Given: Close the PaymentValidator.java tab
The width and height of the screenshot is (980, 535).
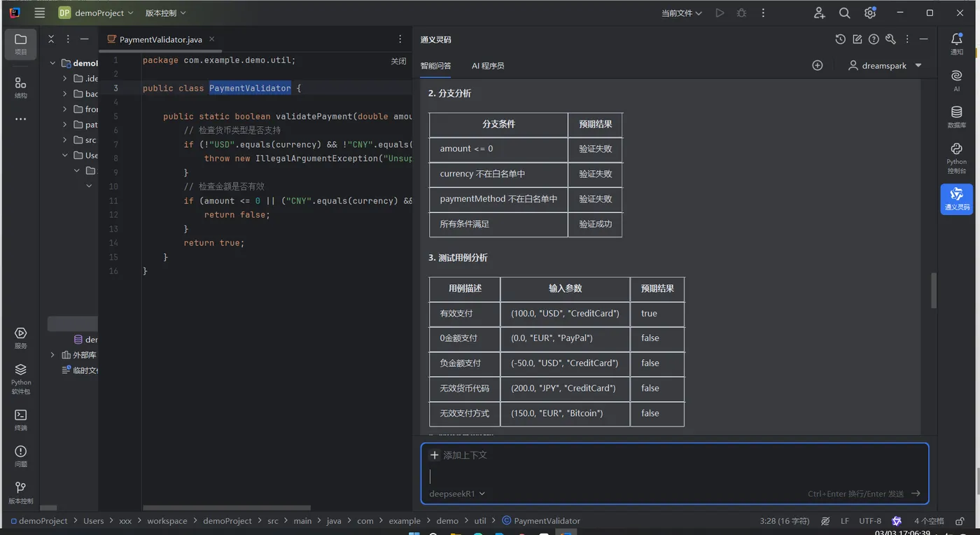Looking at the screenshot, I should click(212, 39).
